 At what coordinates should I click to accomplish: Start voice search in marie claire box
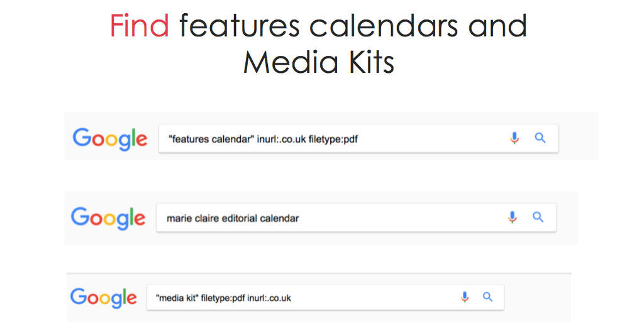pos(512,217)
